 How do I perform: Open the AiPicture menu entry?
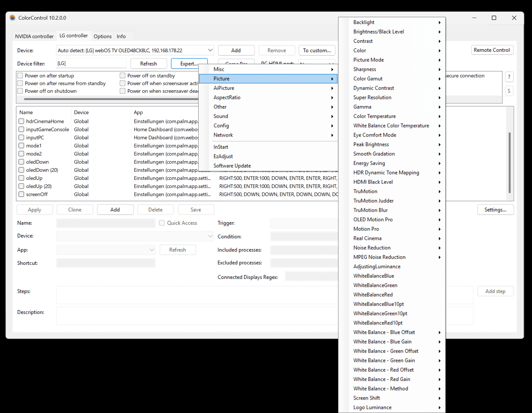pyautogui.click(x=268, y=88)
